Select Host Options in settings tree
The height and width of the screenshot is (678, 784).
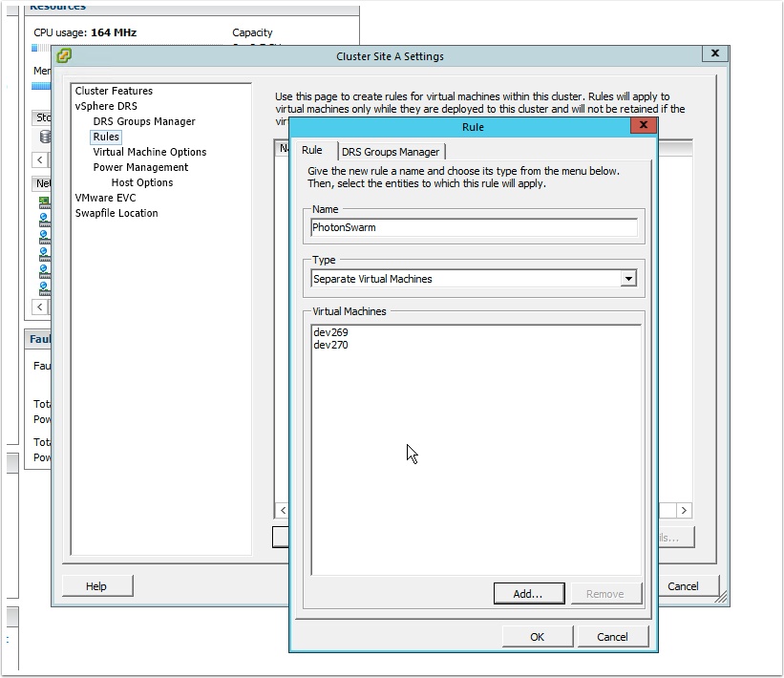(x=142, y=182)
